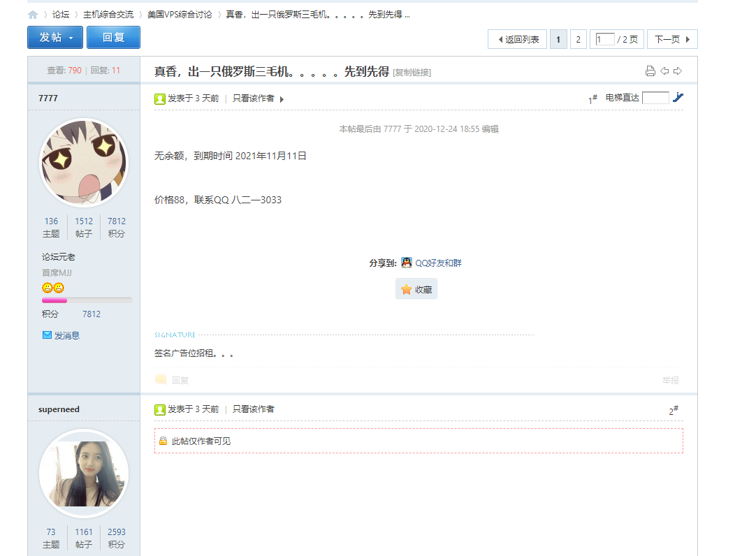Go to the forum home icon
The image size is (756, 556).
point(33,15)
